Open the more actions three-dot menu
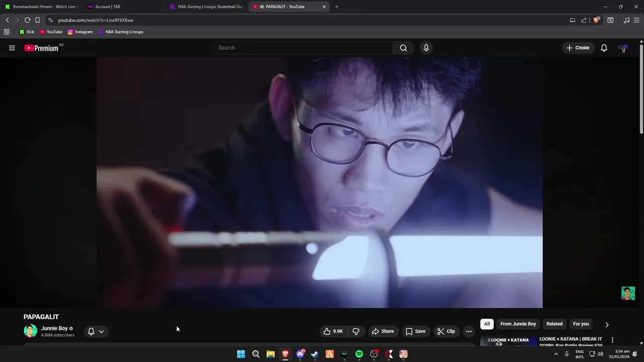 tap(468, 331)
